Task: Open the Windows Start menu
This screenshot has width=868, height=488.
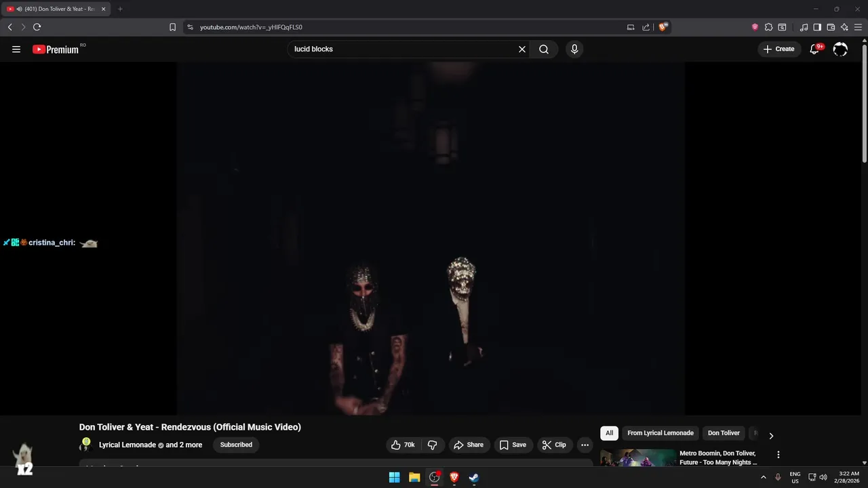Action: click(x=394, y=477)
